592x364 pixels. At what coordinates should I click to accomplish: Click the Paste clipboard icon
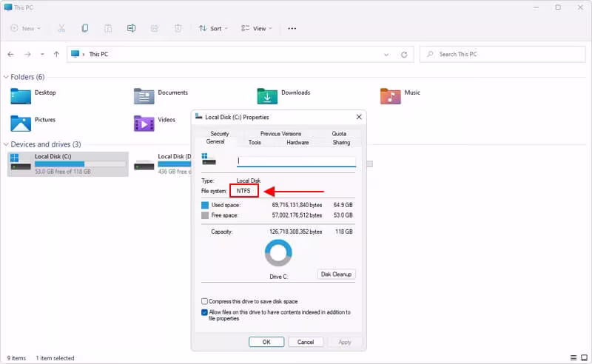pos(108,28)
